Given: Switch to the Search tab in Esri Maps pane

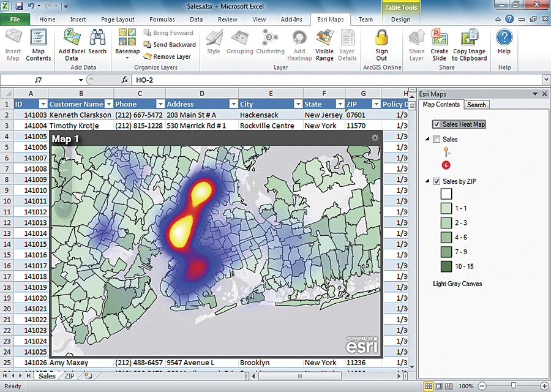Looking at the screenshot, I should pyautogui.click(x=476, y=105).
